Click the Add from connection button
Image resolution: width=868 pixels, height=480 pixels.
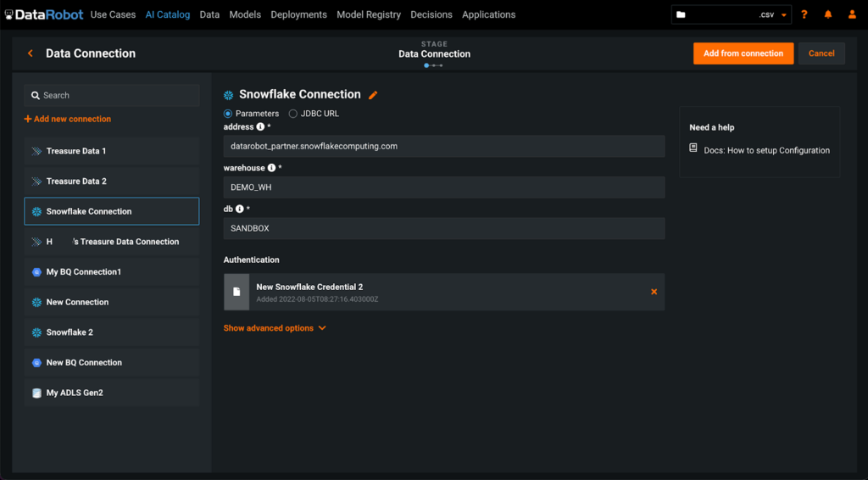click(743, 53)
